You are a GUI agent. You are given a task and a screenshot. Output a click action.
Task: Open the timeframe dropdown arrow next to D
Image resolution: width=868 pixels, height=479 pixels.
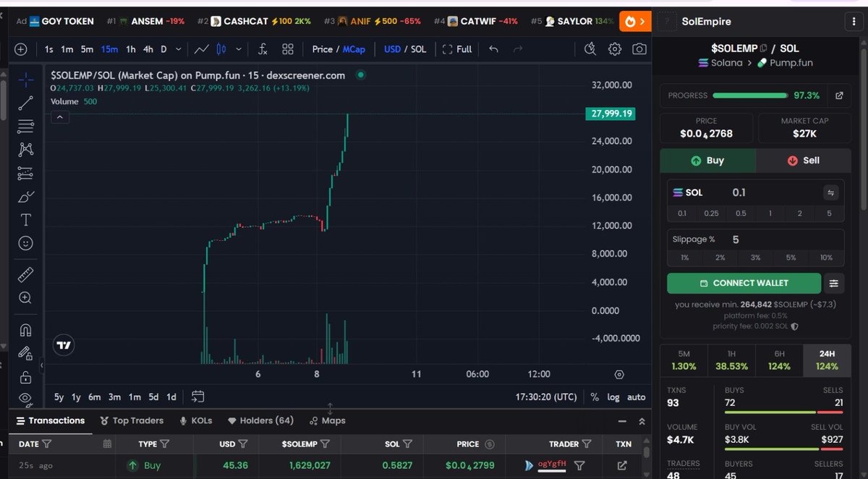(x=179, y=49)
